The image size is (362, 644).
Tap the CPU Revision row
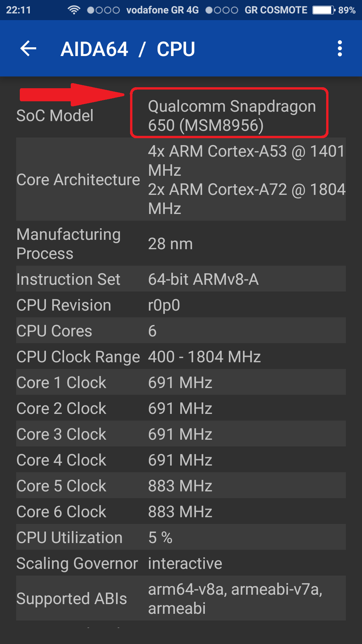click(181, 305)
